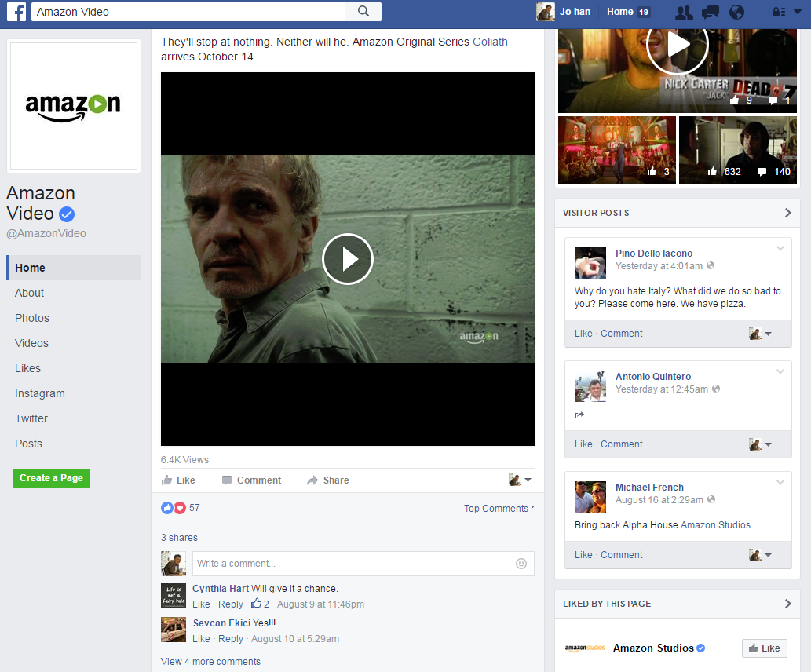Like Antonio Quintero's visitor post
The height and width of the screenshot is (672, 811).
point(583,444)
